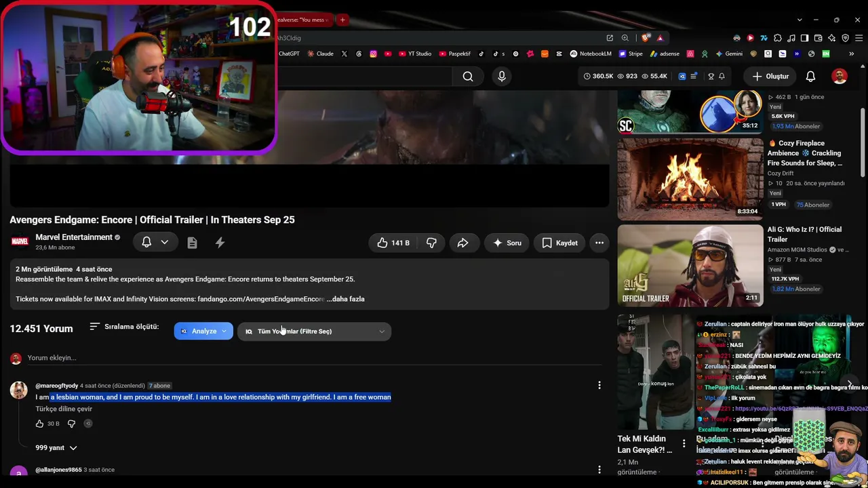Open the browser extensions puzzle icon
Image resolution: width=868 pixels, height=488 pixels.
click(x=778, y=38)
